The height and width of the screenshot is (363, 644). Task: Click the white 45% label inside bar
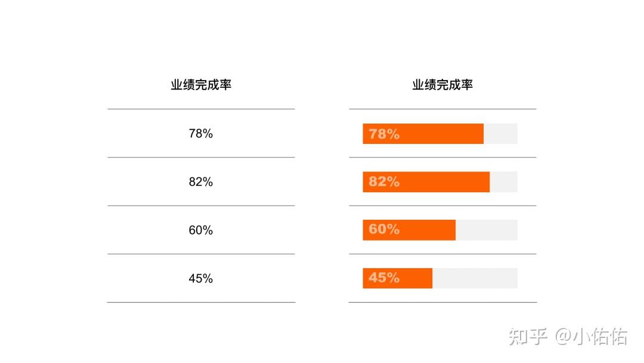384,278
